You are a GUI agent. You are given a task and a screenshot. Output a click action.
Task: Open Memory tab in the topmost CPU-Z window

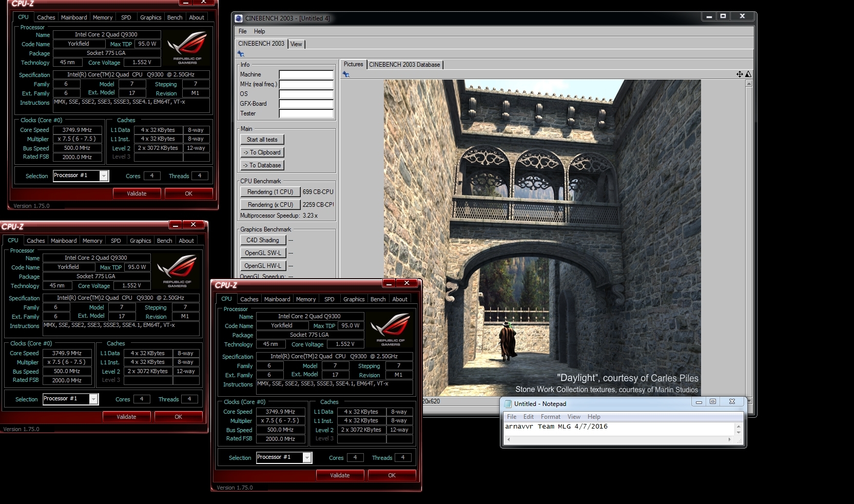point(103,17)
